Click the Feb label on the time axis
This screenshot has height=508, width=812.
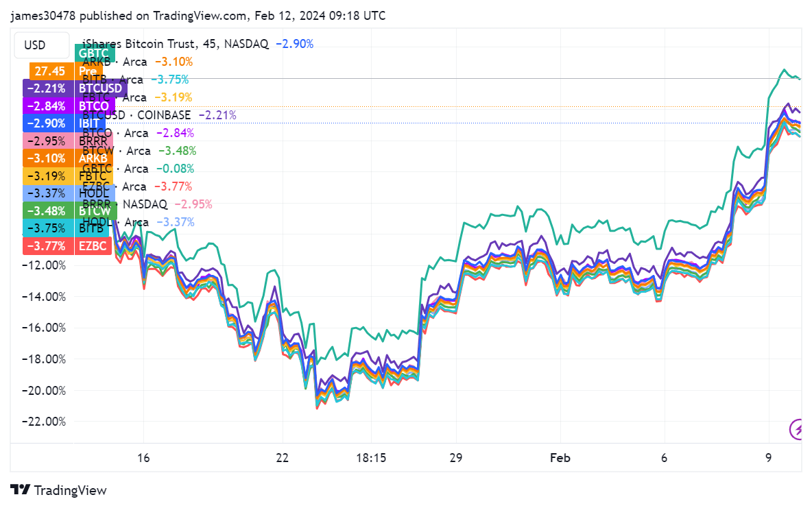[x=560, y=457]
